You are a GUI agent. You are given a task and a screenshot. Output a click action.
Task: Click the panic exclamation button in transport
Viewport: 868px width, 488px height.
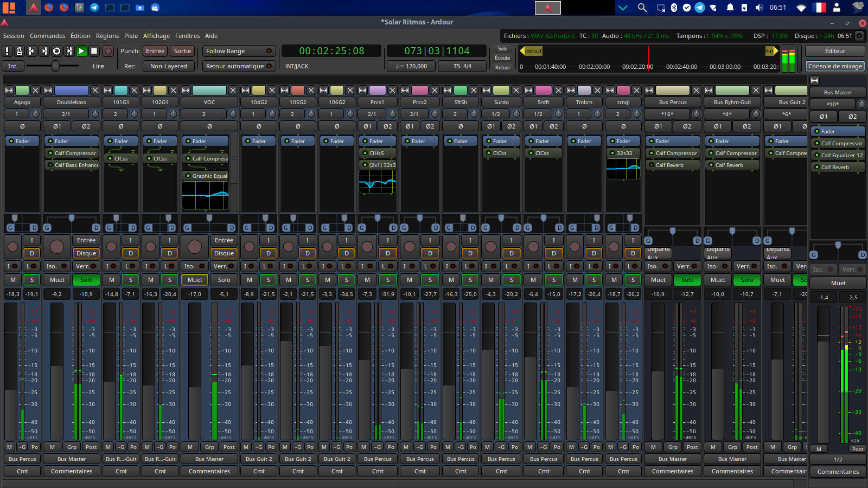point(7,51)
